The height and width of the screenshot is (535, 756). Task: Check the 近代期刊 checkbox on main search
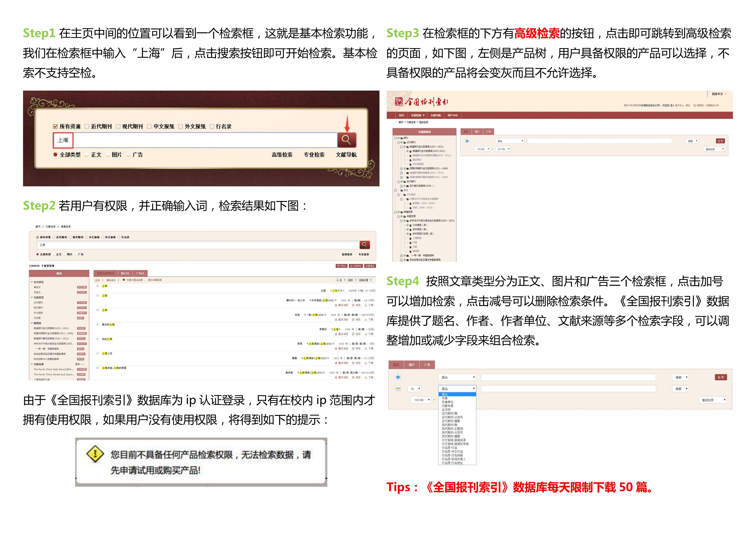point(87,127)
